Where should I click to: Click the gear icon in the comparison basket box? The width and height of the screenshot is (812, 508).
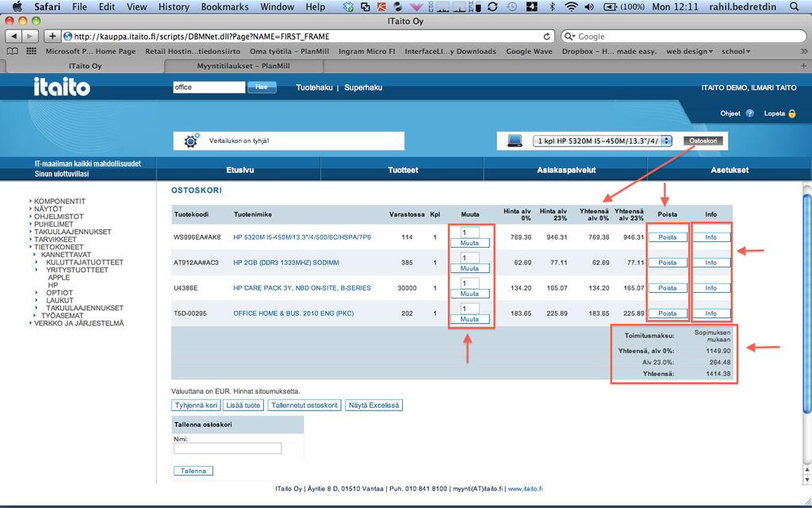pos(192,140)
